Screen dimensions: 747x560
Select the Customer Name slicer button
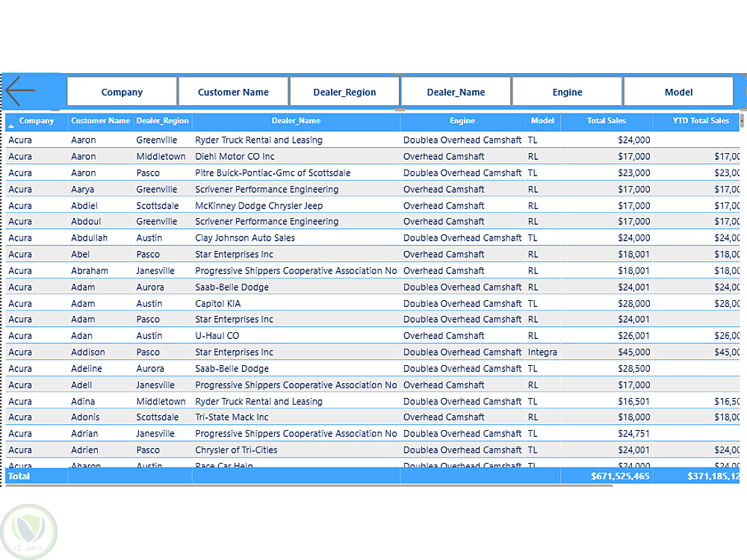click(x=233, y=91)
